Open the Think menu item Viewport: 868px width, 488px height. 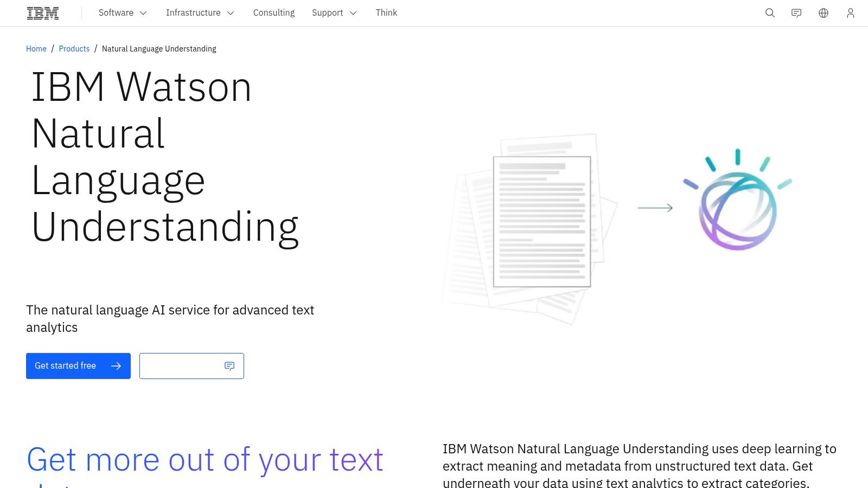click(386, 13)
